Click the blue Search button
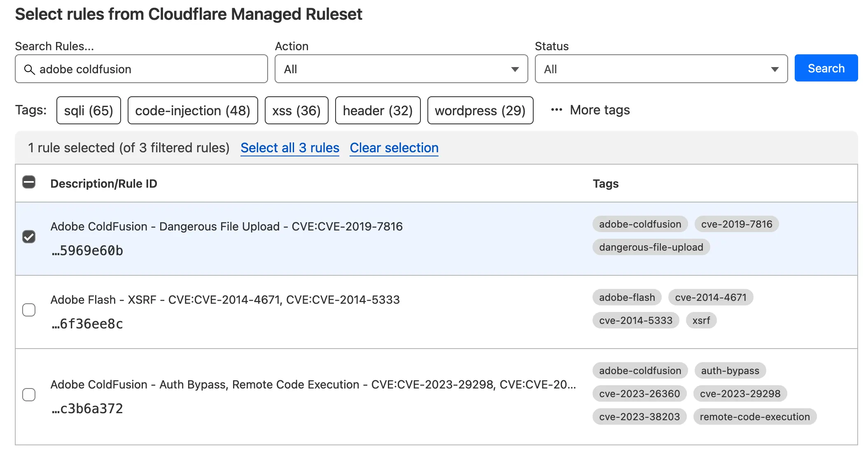The height and width of the screenshot is (456, 868). [826, 68]
